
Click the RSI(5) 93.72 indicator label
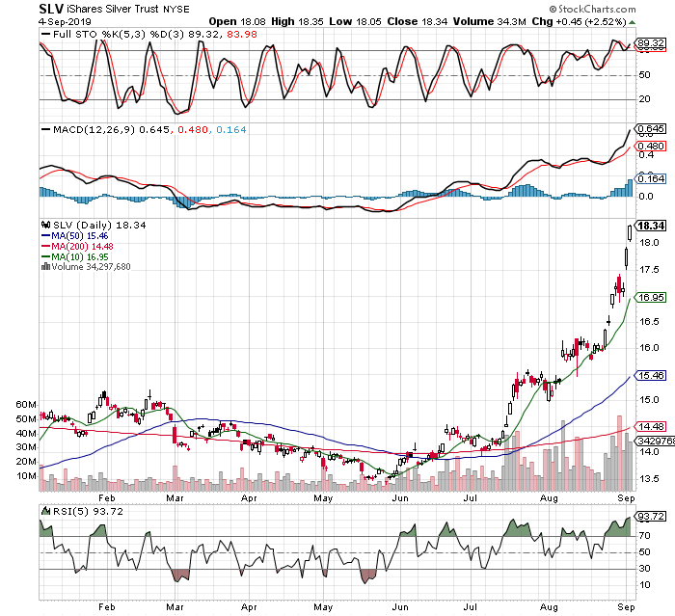point(88,511)
